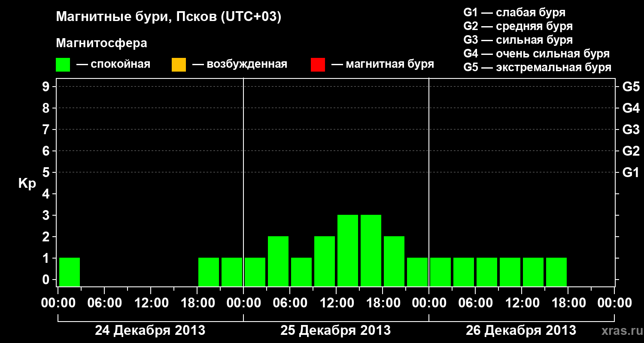Click the orange excited-magnetosphere legend swatch

pos(179,65)
